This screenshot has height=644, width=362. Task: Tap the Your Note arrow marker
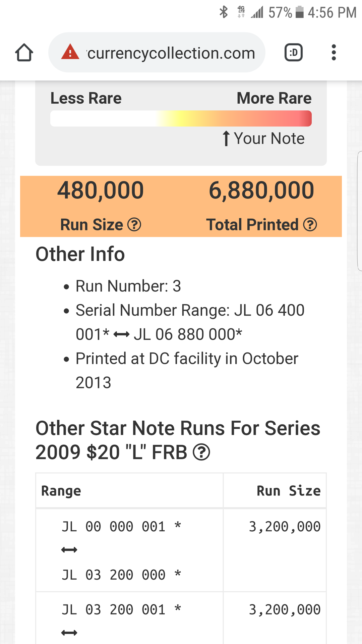coord(226,138)
